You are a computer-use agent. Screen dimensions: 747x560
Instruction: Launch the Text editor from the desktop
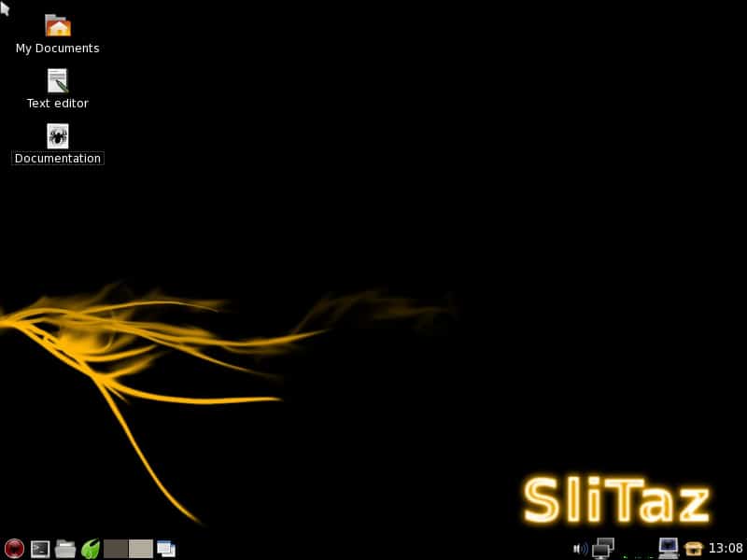pyautogui.click(x=56, y=81)
